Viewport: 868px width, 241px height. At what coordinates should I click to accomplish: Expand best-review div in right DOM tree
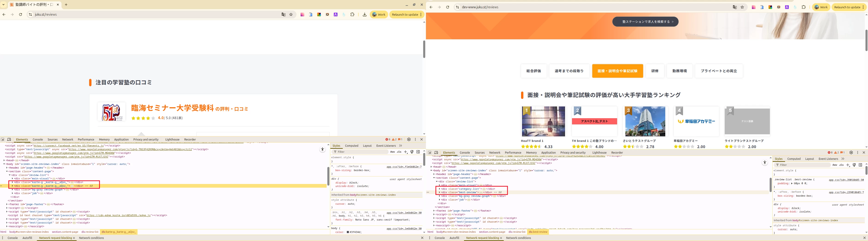(x=439, y=192)
